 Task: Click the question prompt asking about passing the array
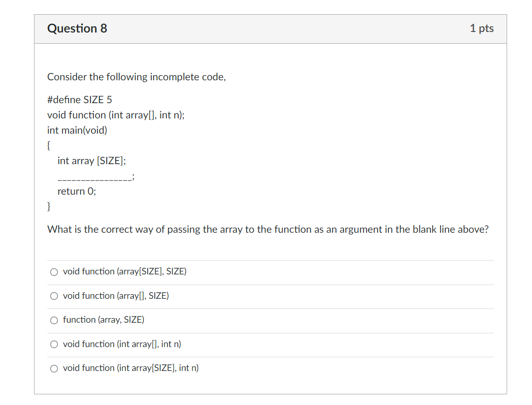click(x=268, y=229)
